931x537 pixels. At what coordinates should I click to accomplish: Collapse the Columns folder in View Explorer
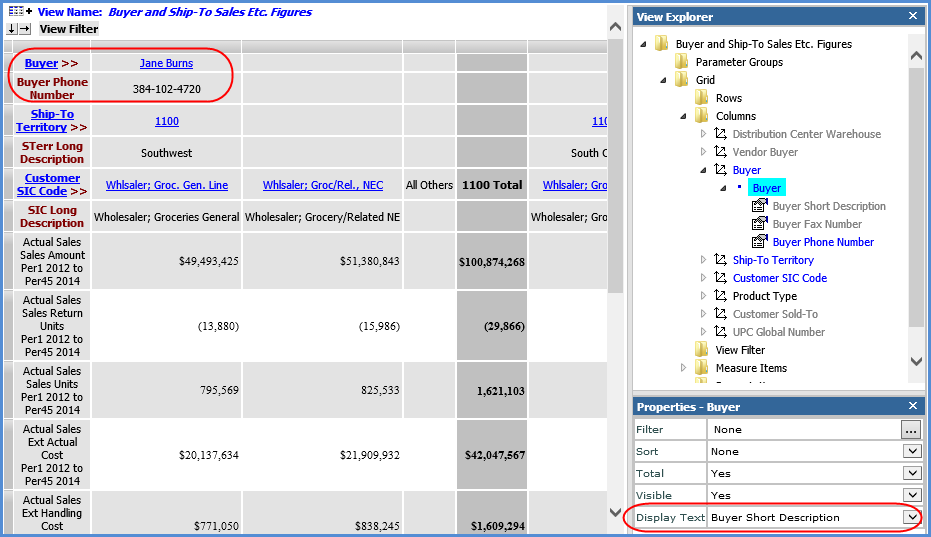(685, 116)
